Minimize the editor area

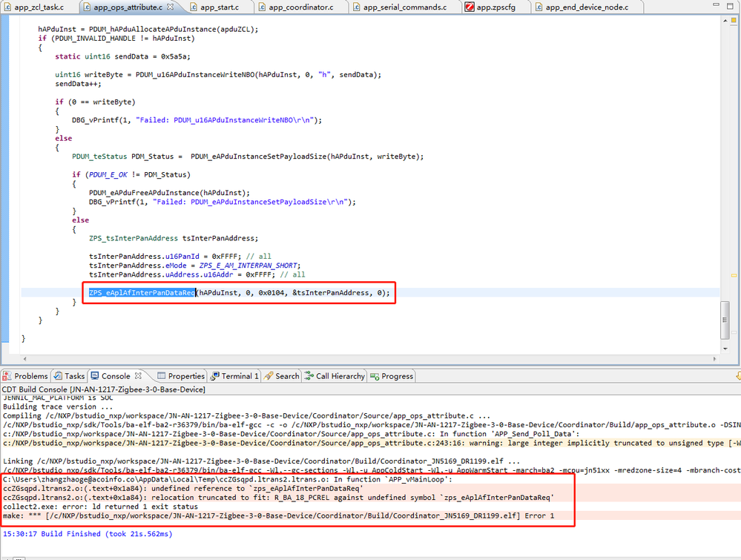coord(717,5)
